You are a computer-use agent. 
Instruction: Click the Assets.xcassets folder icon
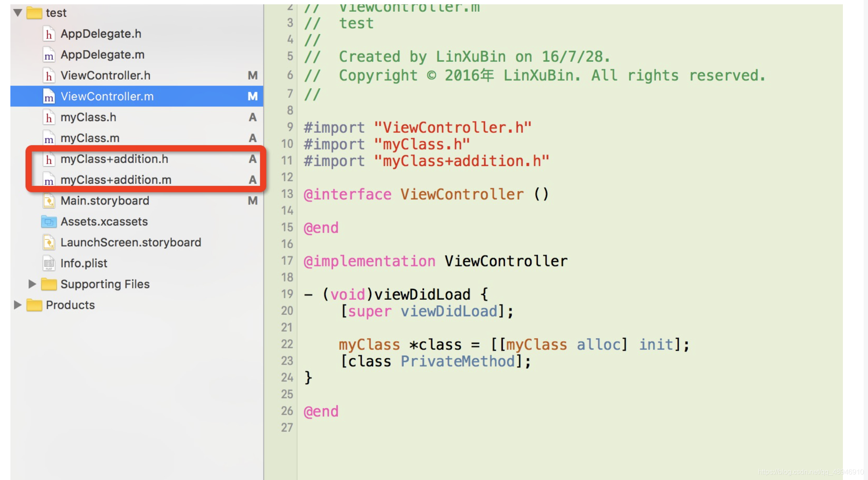(x=49, y=222)
